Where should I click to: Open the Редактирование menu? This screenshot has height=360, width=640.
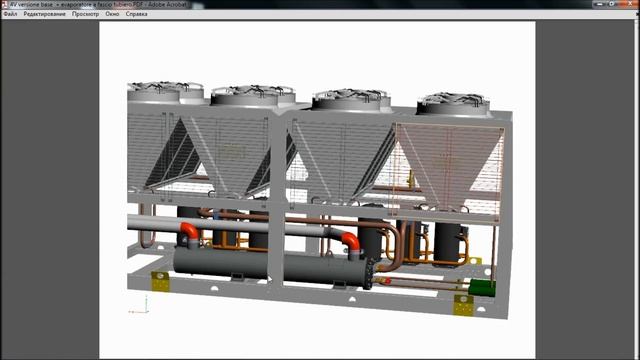click(x=44, y=14)
